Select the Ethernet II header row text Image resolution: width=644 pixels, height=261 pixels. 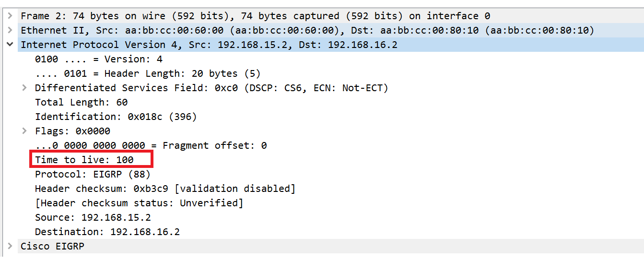(307, 31)
